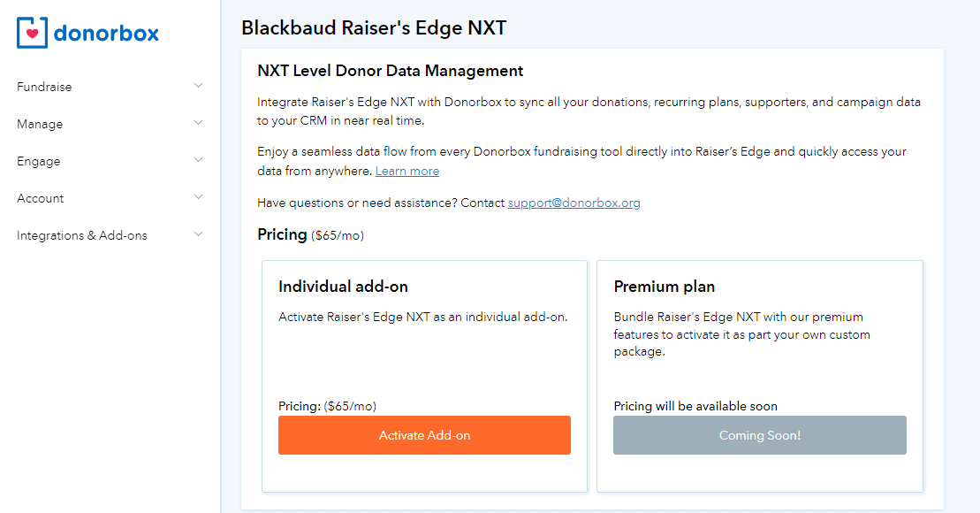Screen dimensions: 980x513
Task: Select Manage in the sidebar
Action: click(40, 124)
